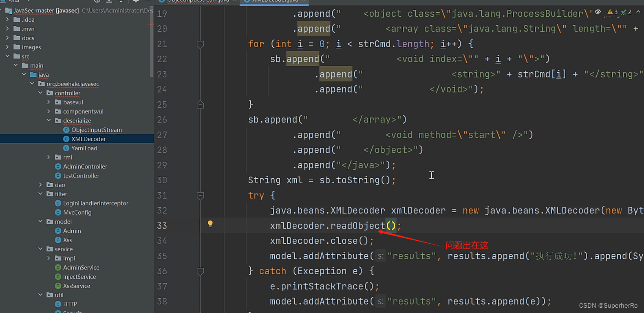644x313 pixels.
Task: Click the HTTP class icon under util
Action: pos(58,304)
